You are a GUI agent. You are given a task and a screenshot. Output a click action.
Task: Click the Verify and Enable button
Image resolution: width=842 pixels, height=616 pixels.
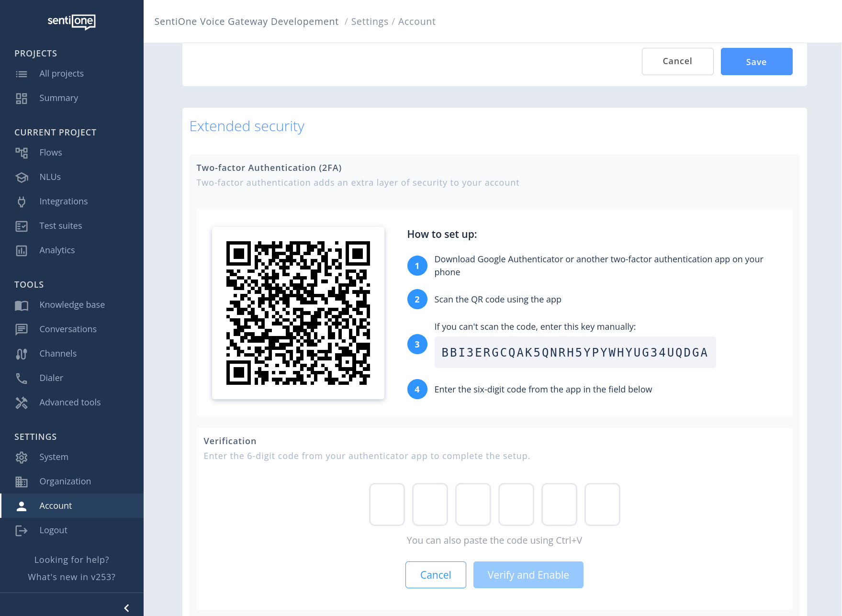coord(528,575)
